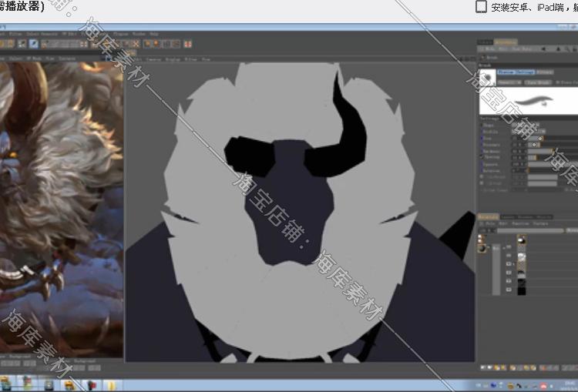Image resolution: width=578 pixels, height=392 pixels.
Task: Open the yellow folder icon on the taskbar
Action: pyautogui.click(x=111, y=385)
